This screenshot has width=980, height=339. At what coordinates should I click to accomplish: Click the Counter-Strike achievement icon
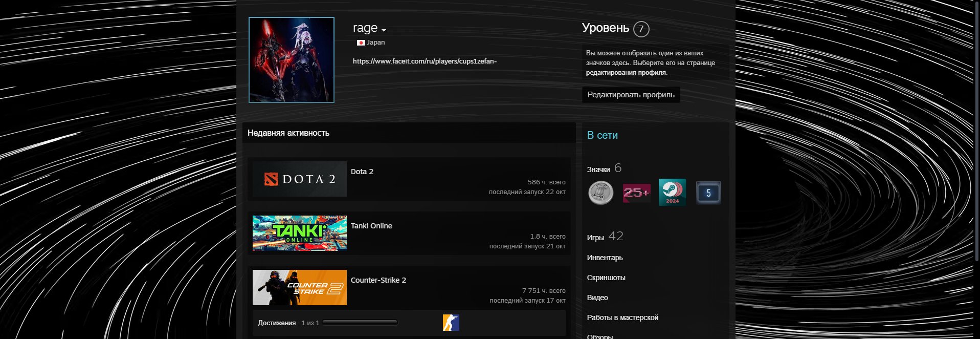click(451, 323)
